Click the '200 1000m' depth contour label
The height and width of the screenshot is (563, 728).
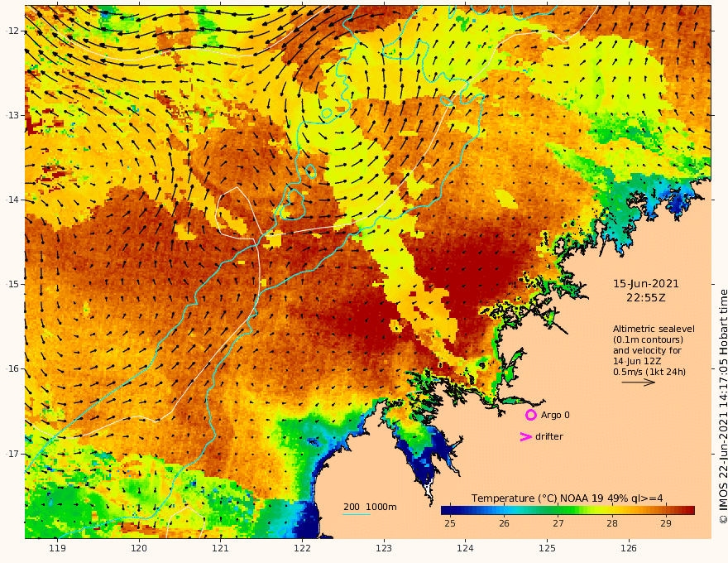tap(370, 507)
